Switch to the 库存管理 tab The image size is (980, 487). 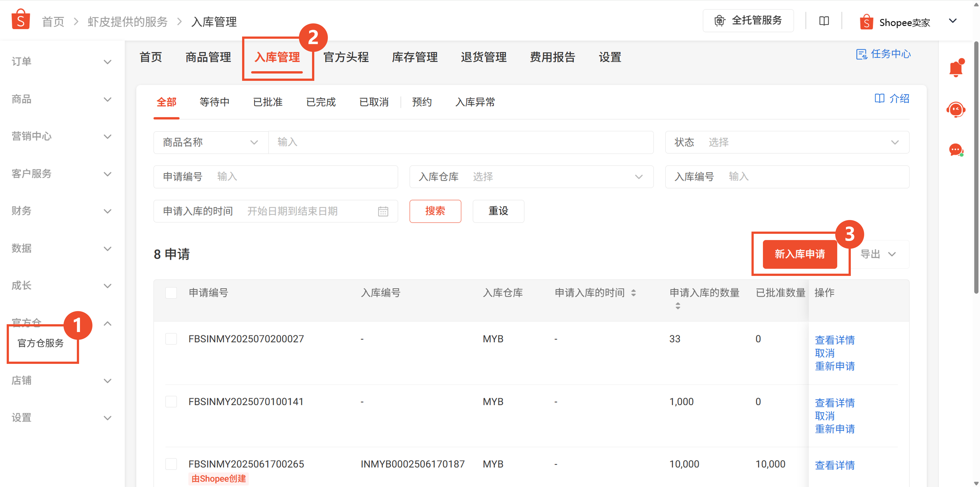tap(415, 57)
